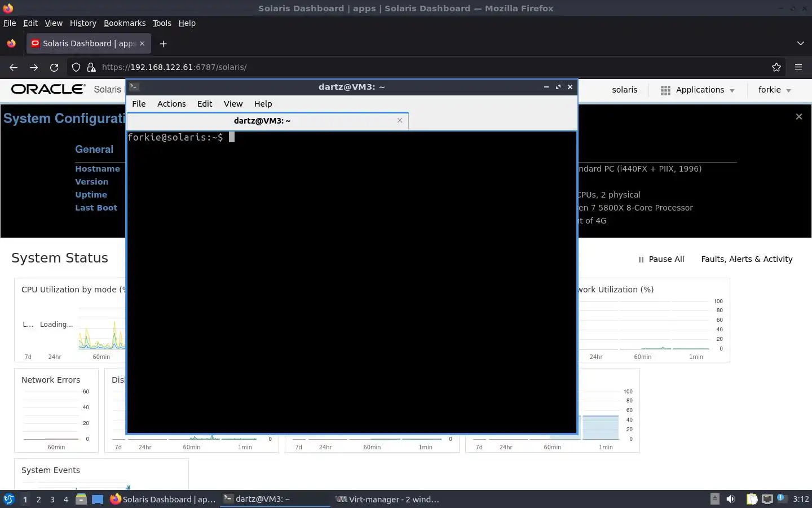Click volume speaker tray icon
Viewport: 812px width, 508px height.
pyautogui.click(x=731, y=499)
